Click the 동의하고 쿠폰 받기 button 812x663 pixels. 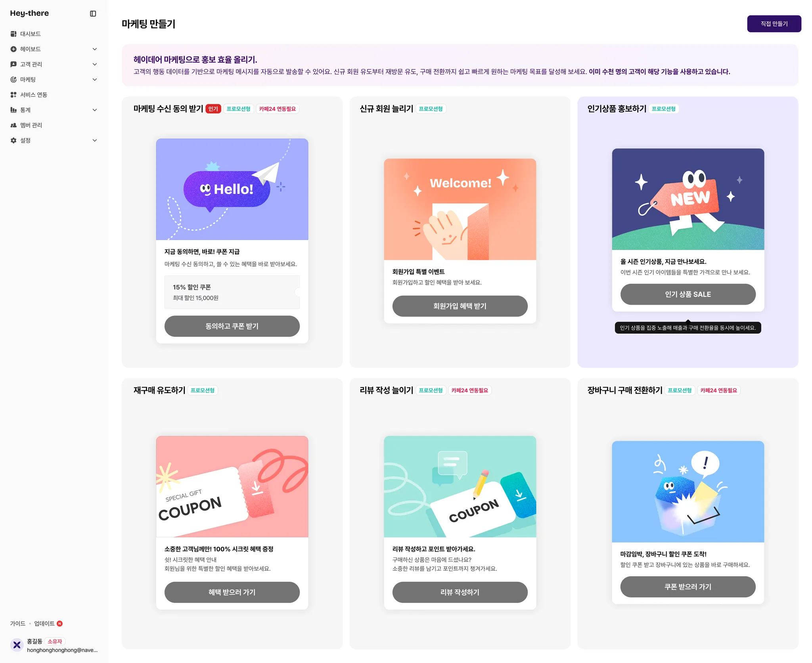click(x=232, y=326)
